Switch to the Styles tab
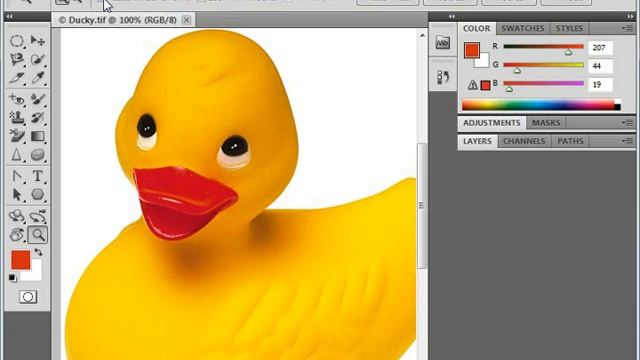640x360 pixels. point(569,29)
